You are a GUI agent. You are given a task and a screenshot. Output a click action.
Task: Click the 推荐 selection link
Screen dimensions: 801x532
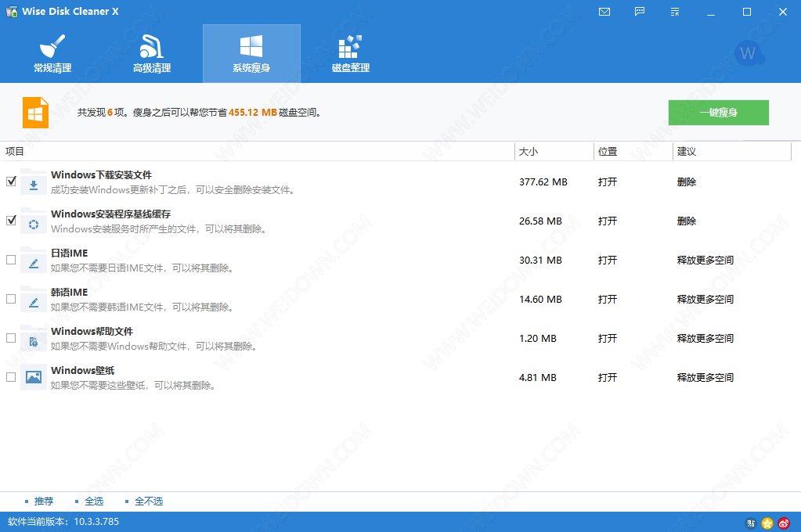(43, 501)
